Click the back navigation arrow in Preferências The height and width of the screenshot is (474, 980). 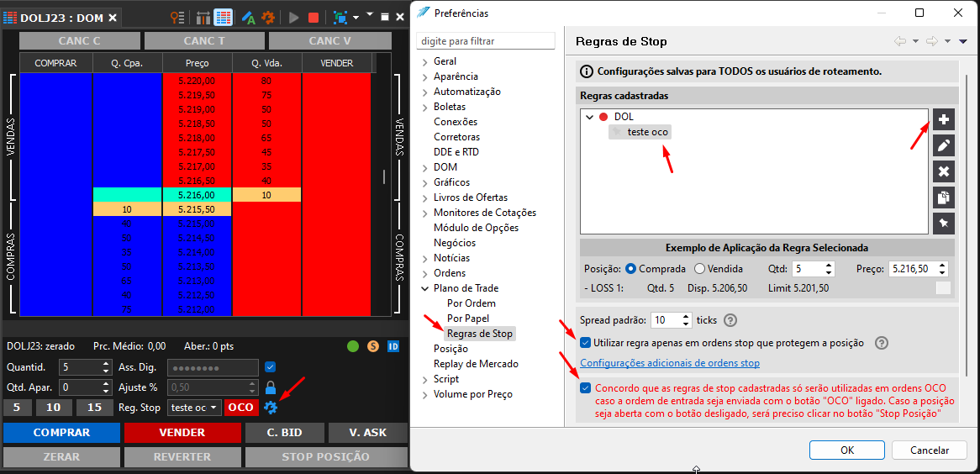pyautogui.click(x=900, y=41)
